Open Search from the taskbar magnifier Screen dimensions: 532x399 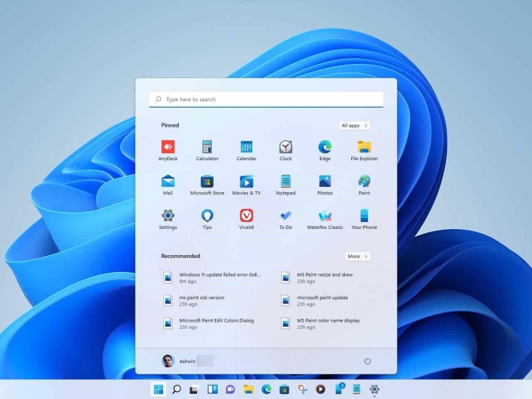(177, 389)
